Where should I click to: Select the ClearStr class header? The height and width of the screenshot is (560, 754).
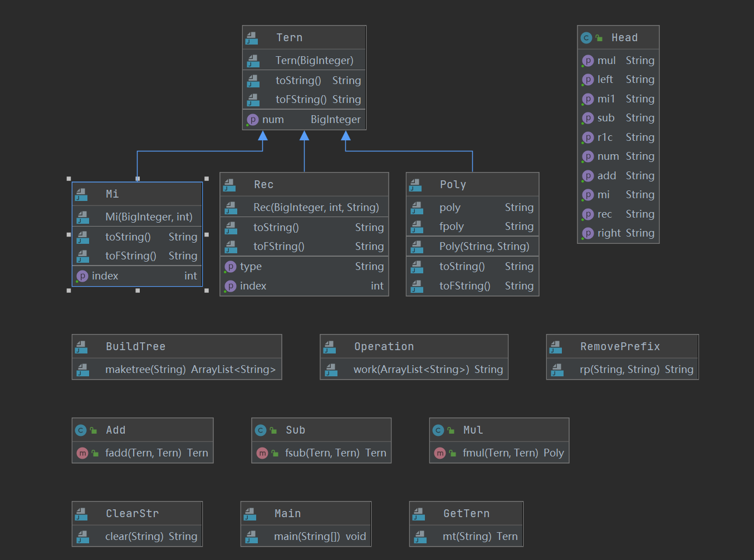pos(137,513)
